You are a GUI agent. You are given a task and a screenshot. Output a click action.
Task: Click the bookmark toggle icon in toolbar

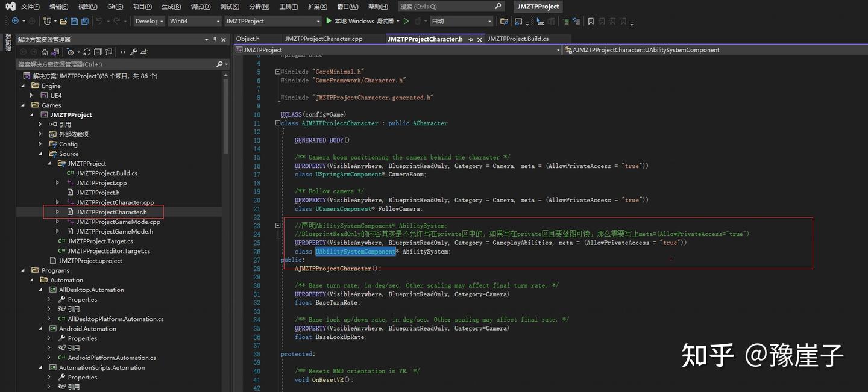pos(591,21)
